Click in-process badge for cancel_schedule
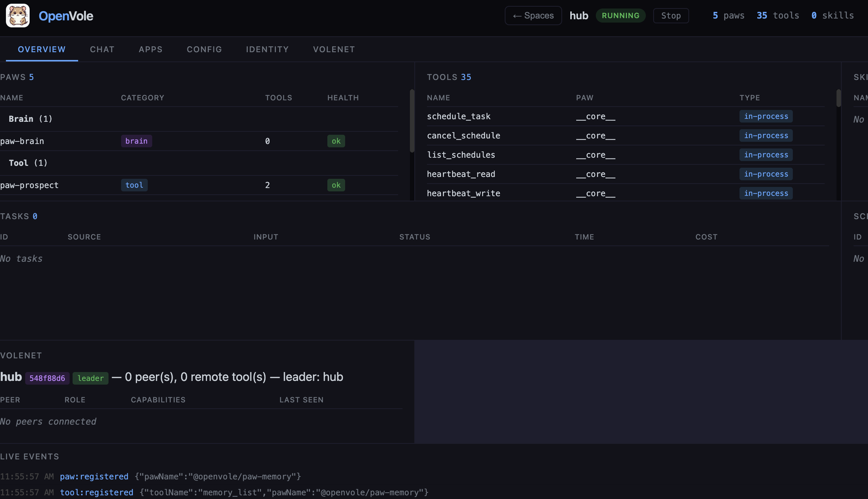Screen dimensions: 868x499 766,135
